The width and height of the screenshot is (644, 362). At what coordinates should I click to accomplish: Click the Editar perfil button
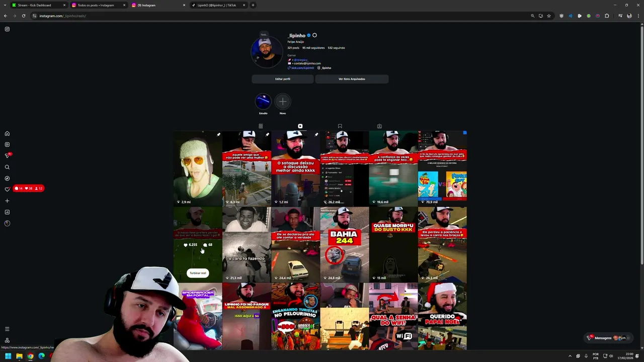point(283,79)
